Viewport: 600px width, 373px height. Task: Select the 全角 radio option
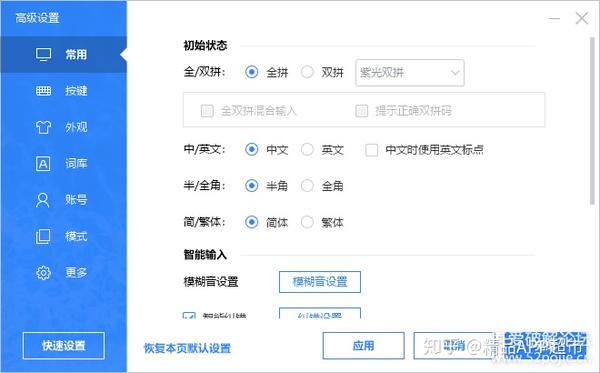(307, 186)
